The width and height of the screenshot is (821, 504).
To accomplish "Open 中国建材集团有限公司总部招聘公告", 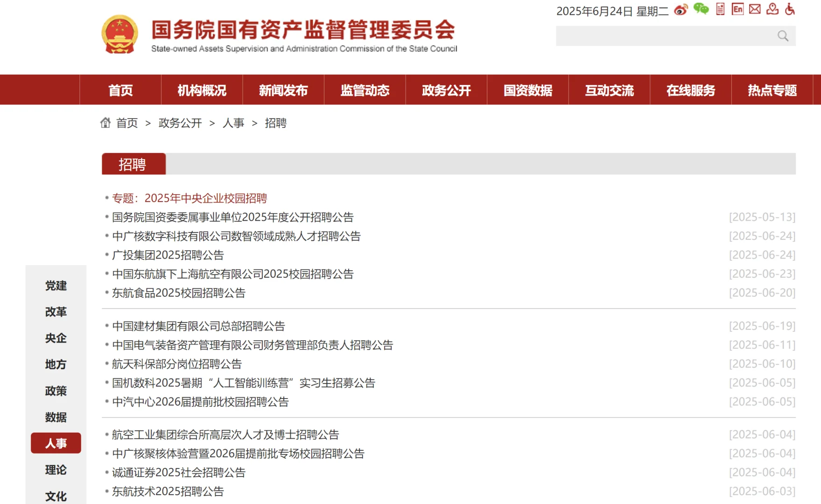I will tap(198, 326).
